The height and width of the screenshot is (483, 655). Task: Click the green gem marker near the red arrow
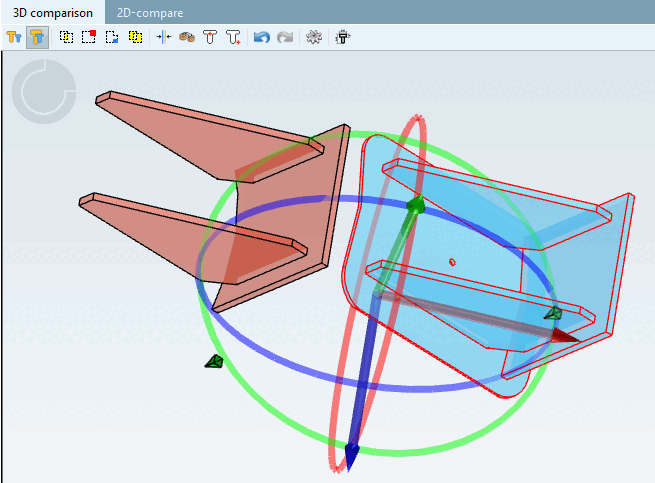(553, 313)
